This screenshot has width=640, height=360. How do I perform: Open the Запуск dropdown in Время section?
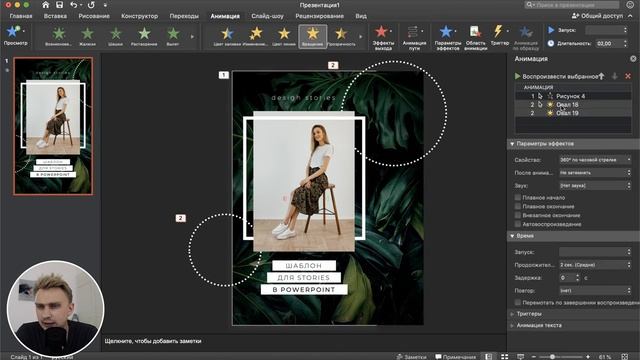595,252
